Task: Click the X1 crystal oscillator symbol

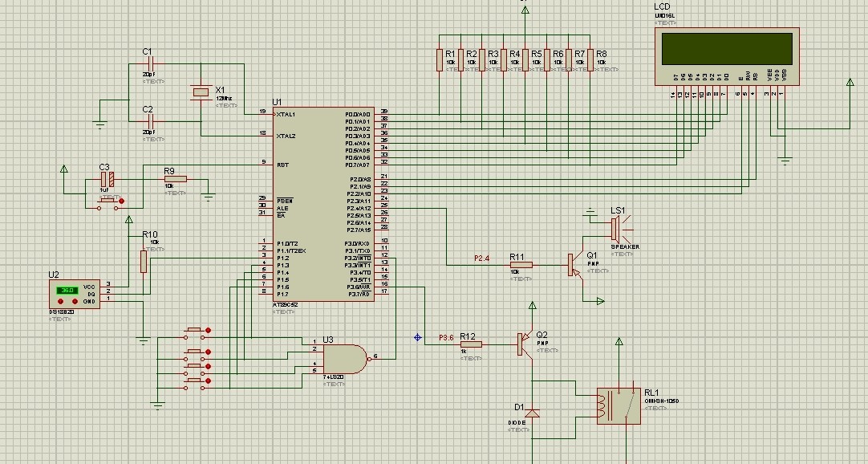Action: click(201, 92)
